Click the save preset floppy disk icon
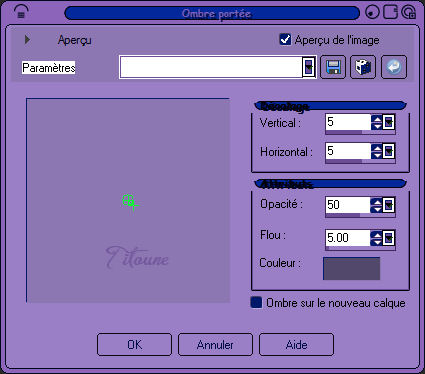The width and height of the screenshot is (425, 374). [333, 67]
